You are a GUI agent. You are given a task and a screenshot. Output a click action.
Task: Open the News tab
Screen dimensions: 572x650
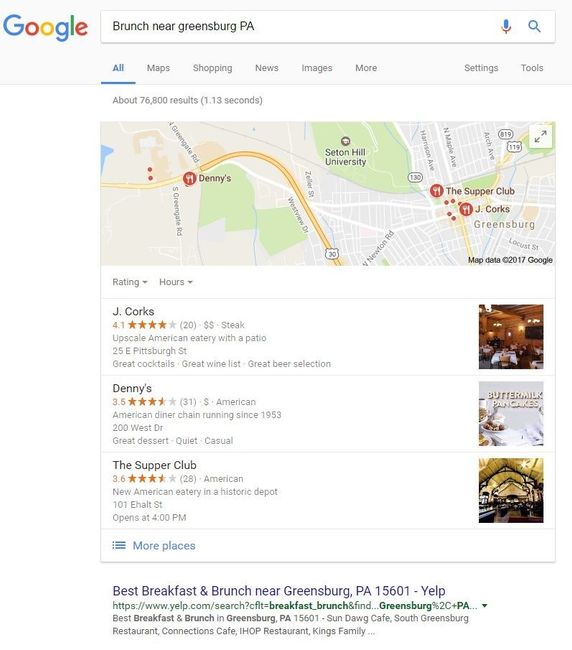(x=267, y=68)
